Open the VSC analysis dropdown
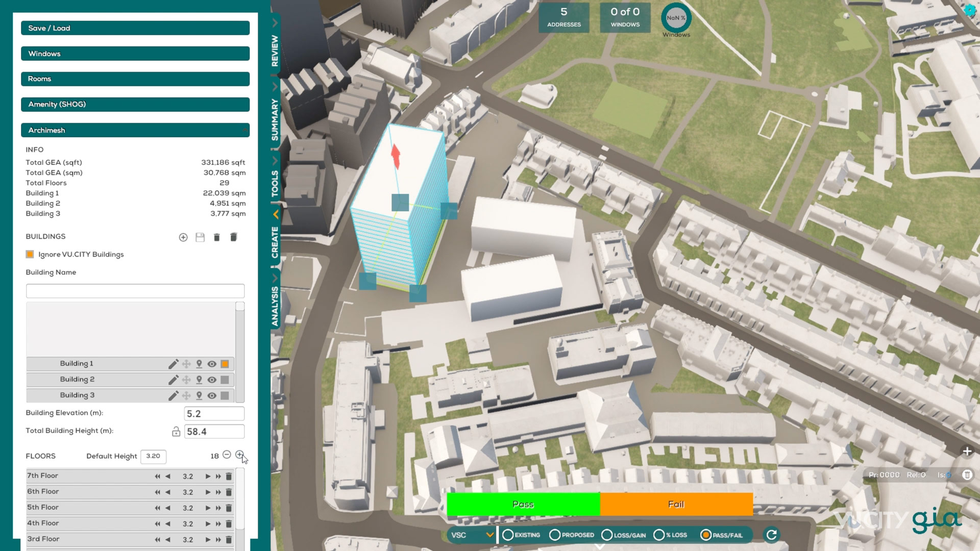 (472, 535)
